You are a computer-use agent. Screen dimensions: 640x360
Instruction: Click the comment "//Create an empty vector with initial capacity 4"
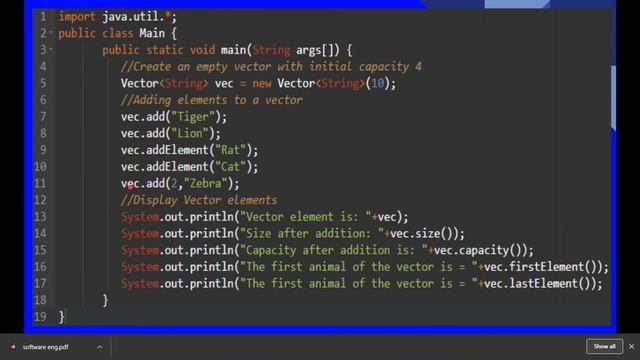click(x=271, y=67)
